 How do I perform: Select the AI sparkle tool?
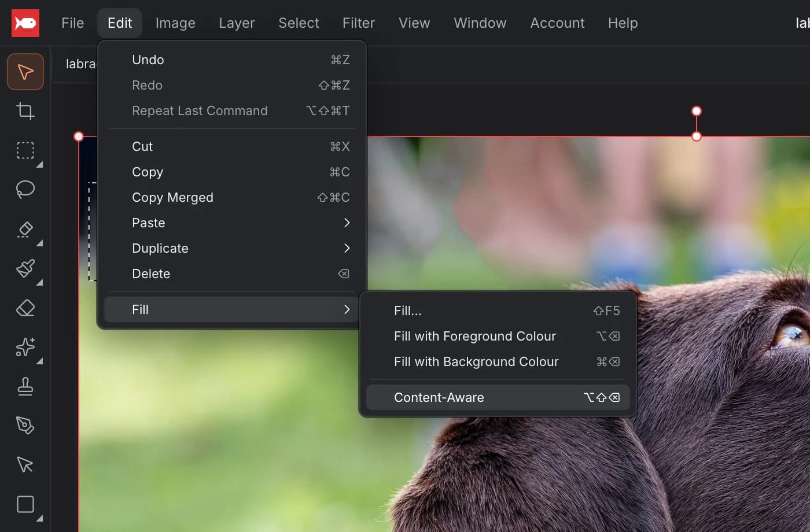pyautogui.click(x=25, y=347)
